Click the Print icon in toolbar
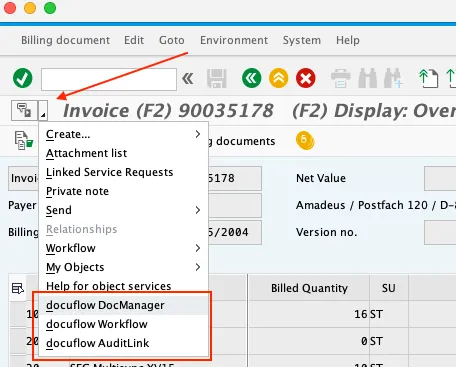Viewport: 456px width, 367px height. (x=340, y=79)
